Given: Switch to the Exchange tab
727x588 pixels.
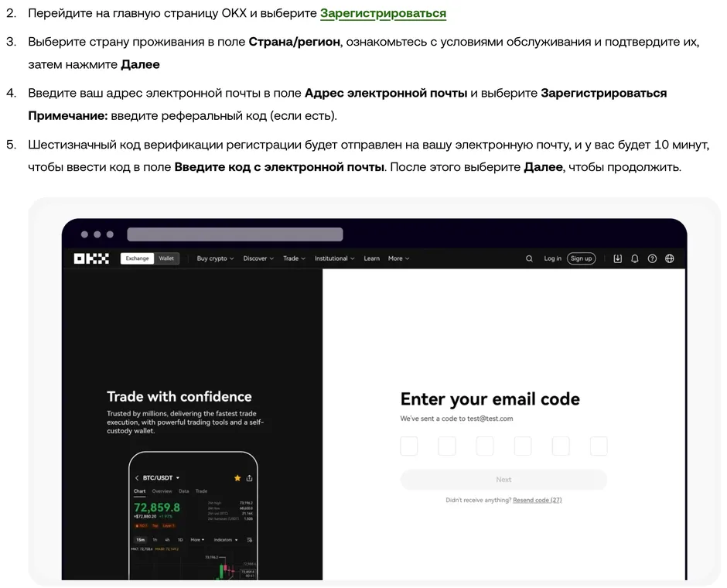Looking at the screenshot, I should click(137, 258).
